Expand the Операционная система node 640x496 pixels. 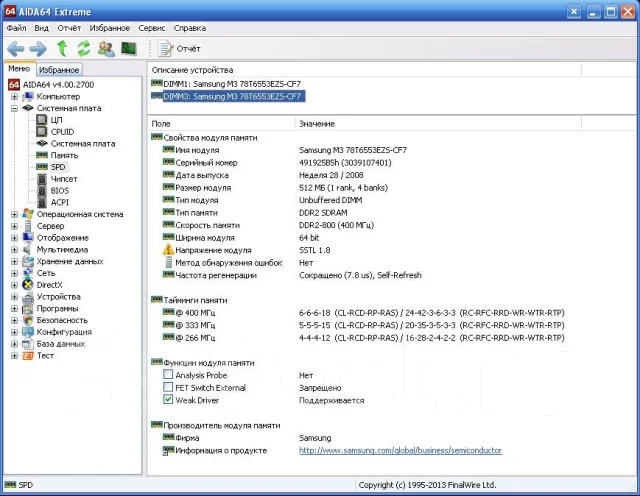click(14, 214)
